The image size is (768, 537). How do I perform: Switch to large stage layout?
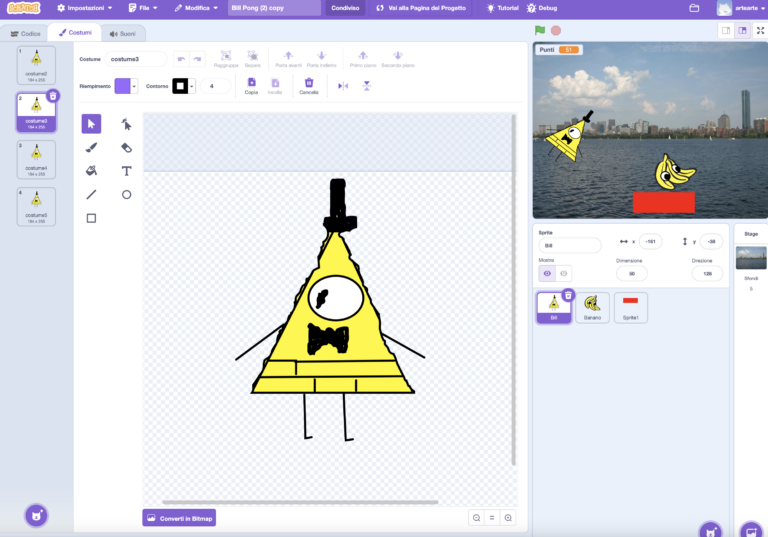coord(743,30)
